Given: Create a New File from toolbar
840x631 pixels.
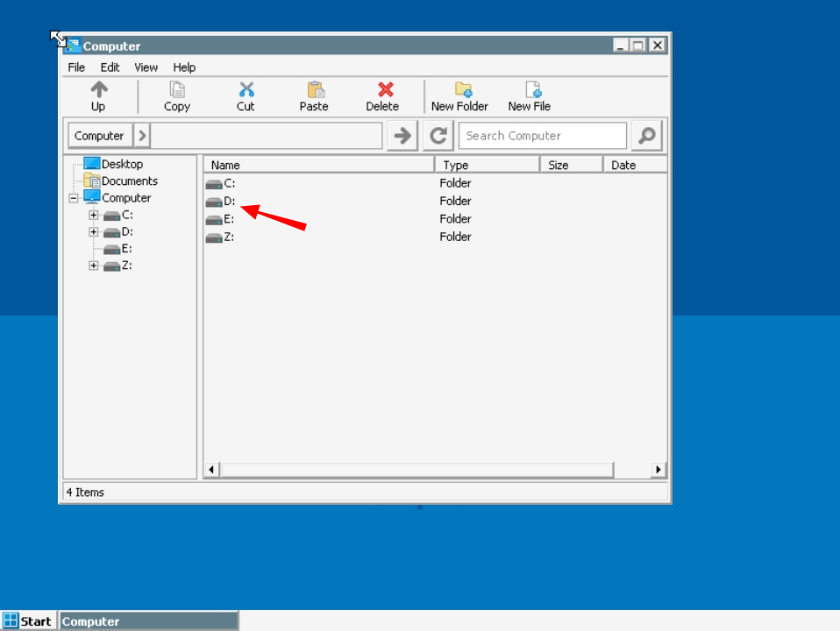Looking at the screenshot, I should click(530, 96).
